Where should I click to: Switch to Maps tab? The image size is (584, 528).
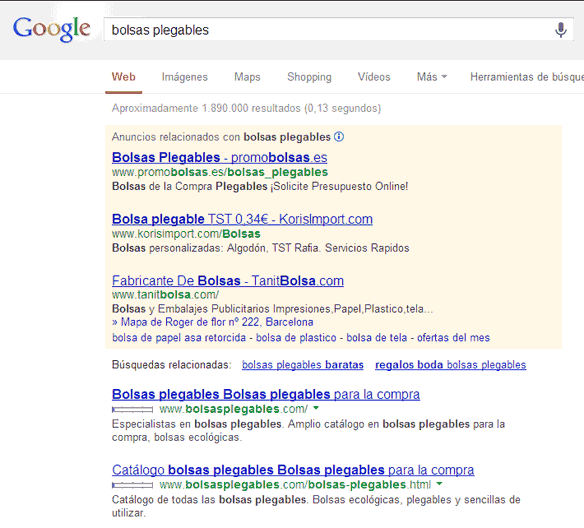247,77
